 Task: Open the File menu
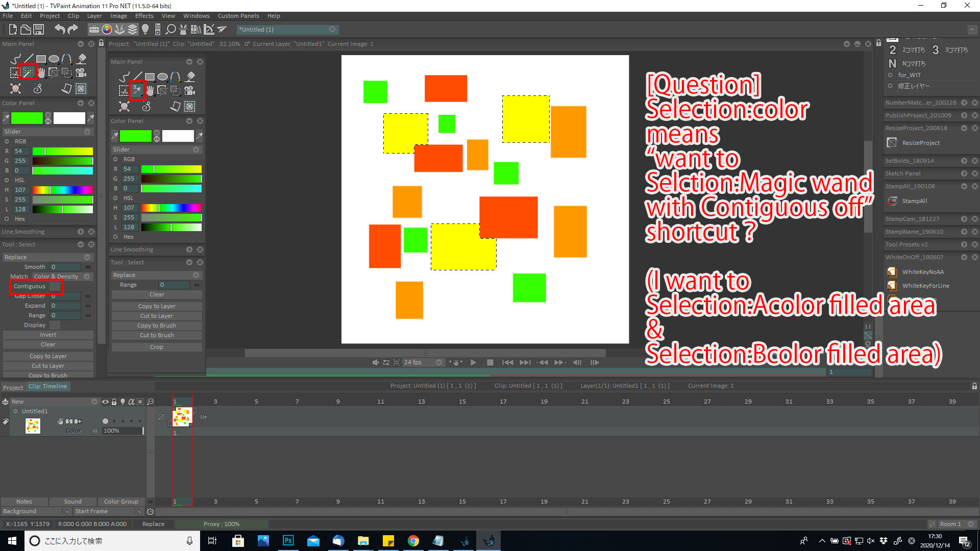[8, 16]
